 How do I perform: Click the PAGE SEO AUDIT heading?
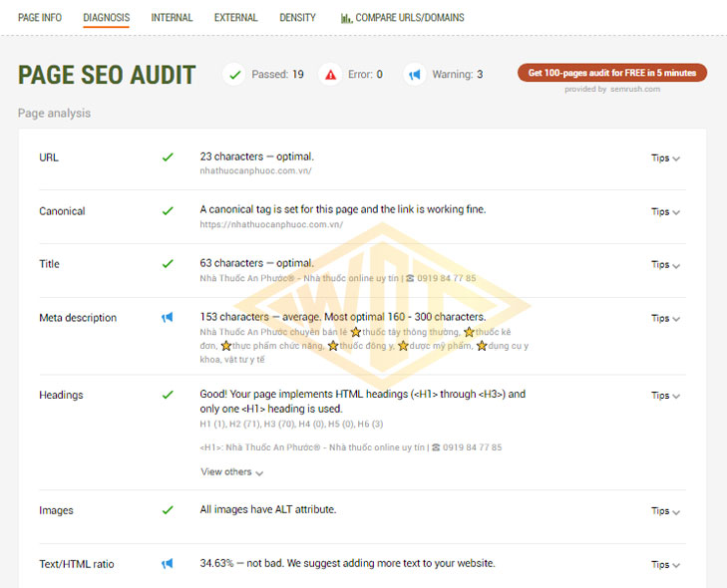pos(107,75)
